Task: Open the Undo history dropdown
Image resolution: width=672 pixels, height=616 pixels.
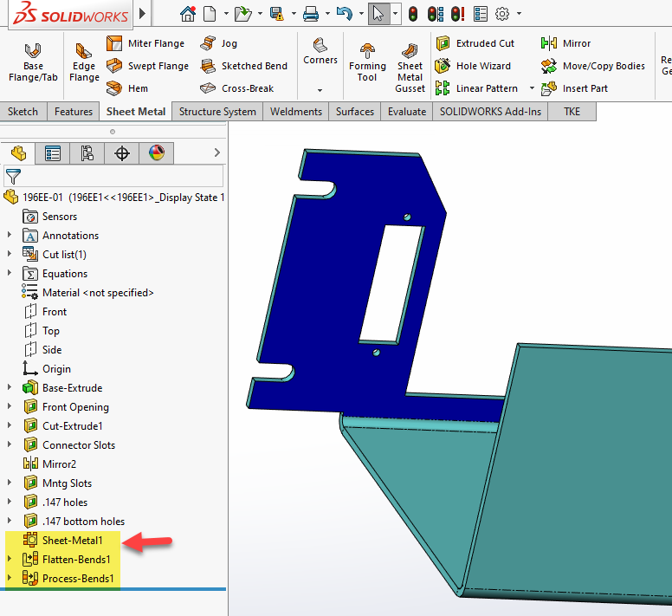Action: click(361, 14)
